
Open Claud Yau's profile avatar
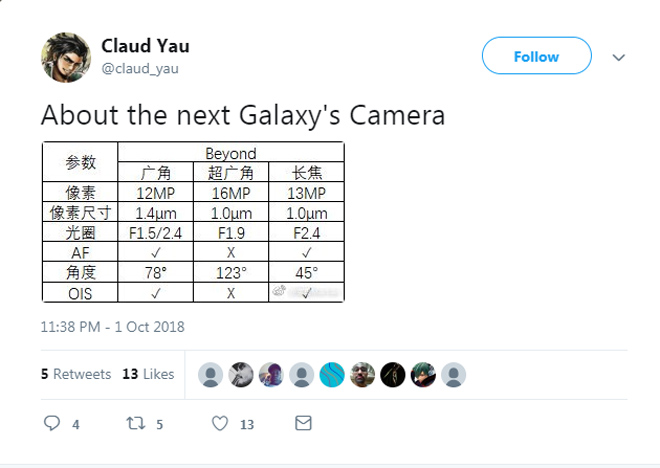pyautogui.click(x=66, y=57)
